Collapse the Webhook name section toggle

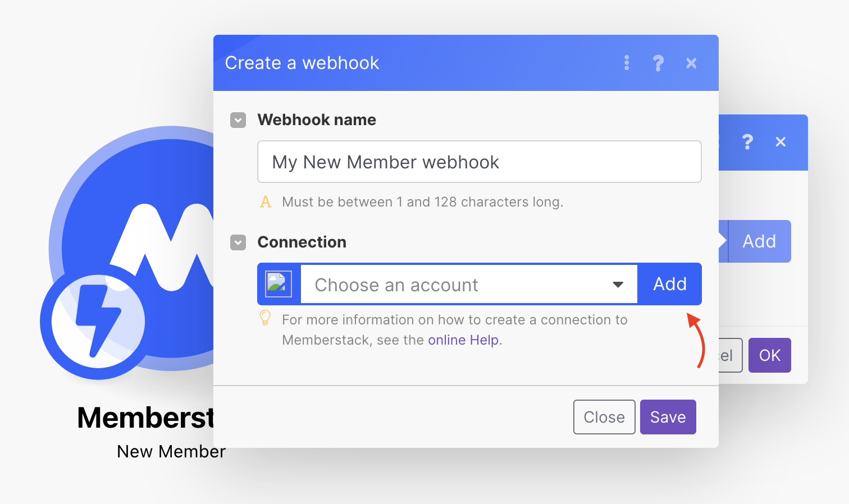click(238, 120)
